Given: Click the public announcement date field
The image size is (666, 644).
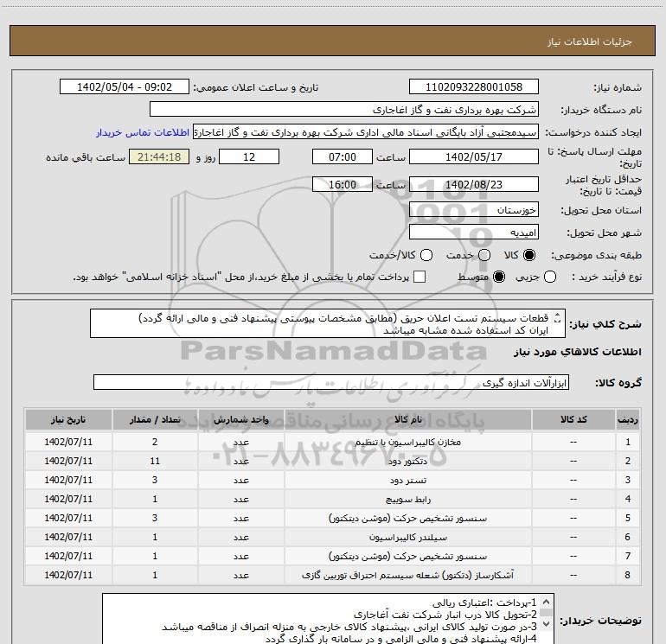Looking at the screenshot, I should [125, 87].
